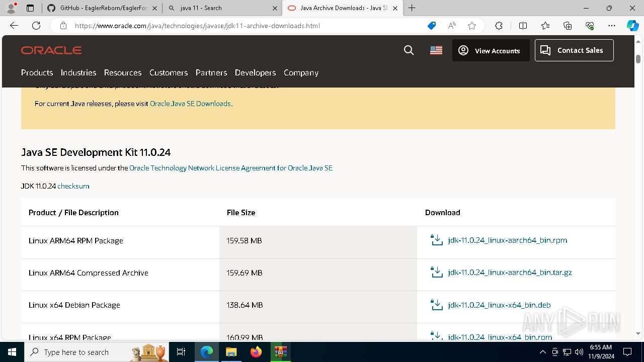
Task: Close the Java Archive Downloads tab
Action: click(395, 8)
